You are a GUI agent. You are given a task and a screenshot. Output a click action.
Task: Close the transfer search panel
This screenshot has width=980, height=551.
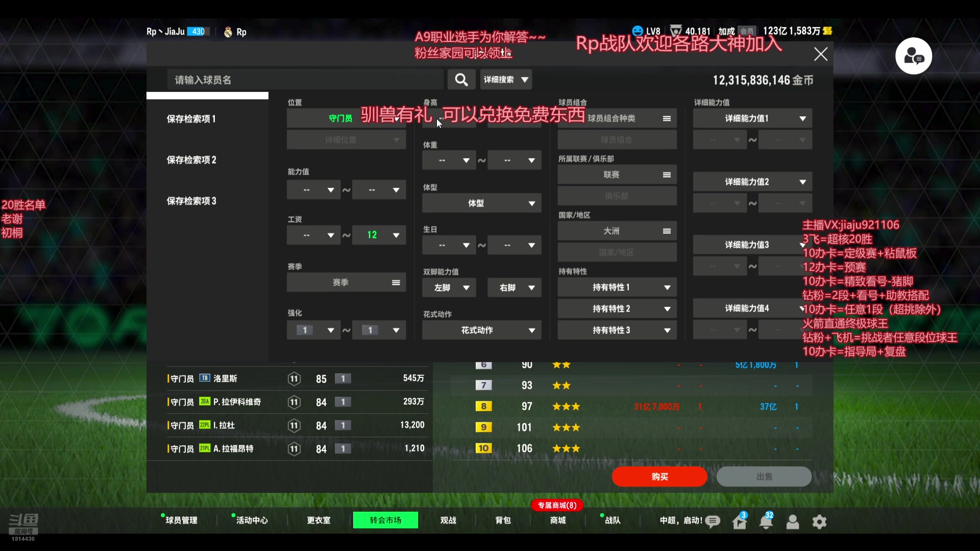tap(820, 54)
